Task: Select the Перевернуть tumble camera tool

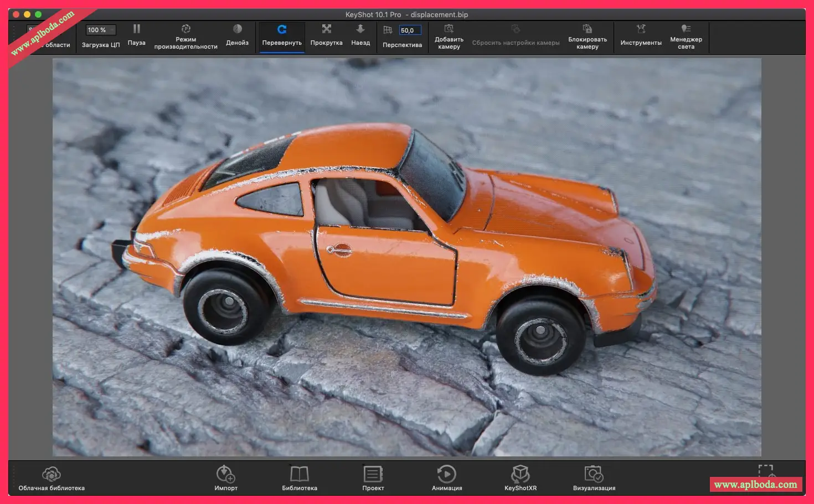Action: [282, 30]
